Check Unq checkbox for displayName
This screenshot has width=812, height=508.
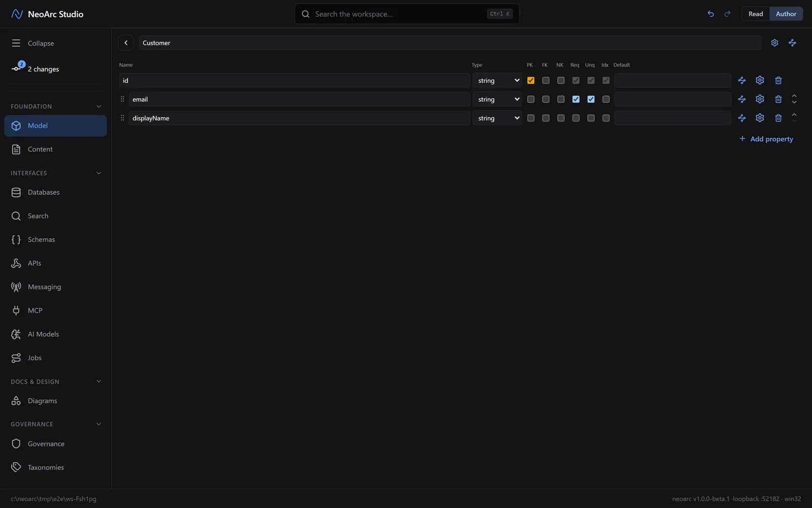(x=591, y=118)
